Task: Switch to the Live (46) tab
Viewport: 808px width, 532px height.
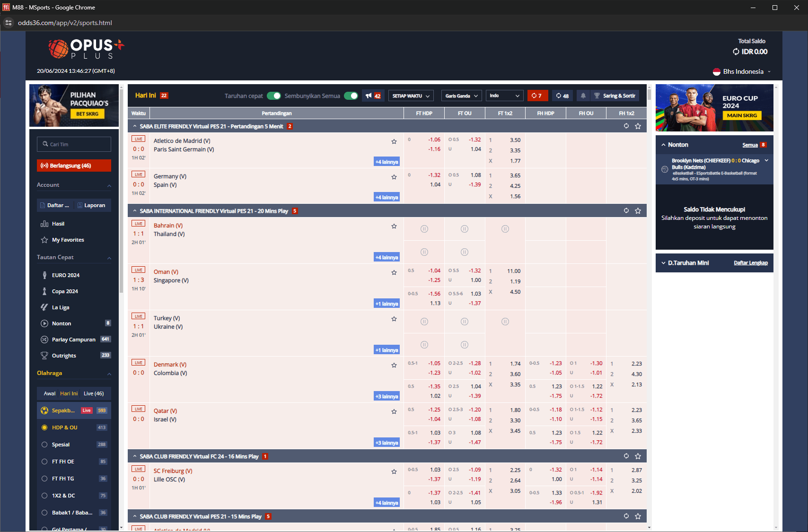Action: click(x=94, y=393)
